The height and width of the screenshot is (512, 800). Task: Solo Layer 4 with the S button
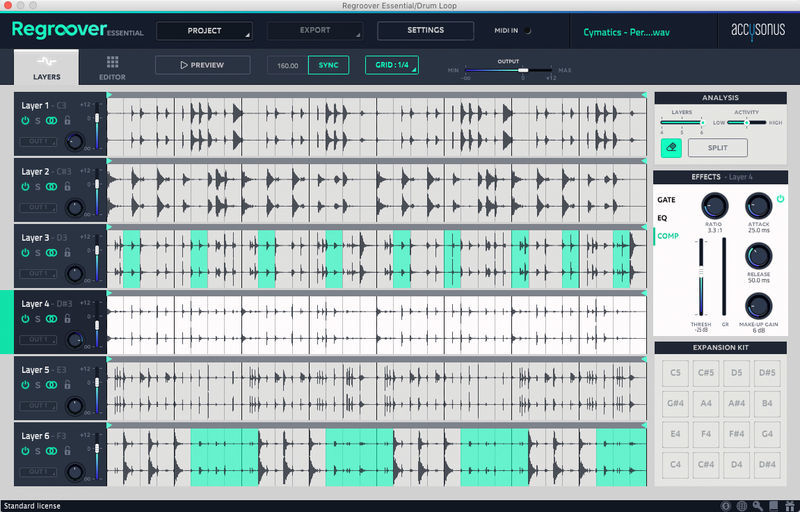[x=38, y=319]
